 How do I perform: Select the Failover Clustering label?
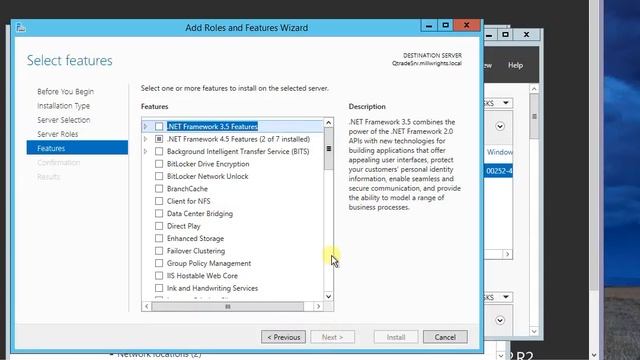[x=196, y=251]
